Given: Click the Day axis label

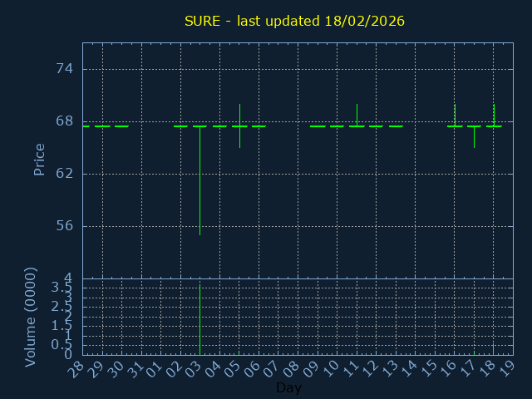Looking at the screenshot, I should click(x=288, y=387).
